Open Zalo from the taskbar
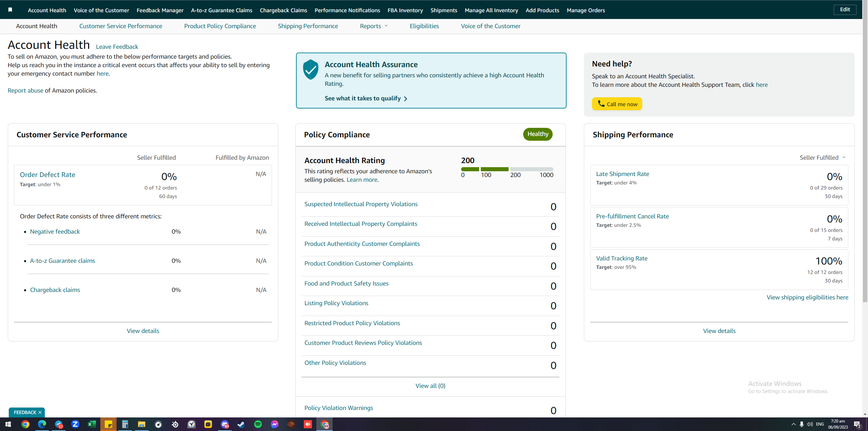868x431 pixels. [75, 424]
